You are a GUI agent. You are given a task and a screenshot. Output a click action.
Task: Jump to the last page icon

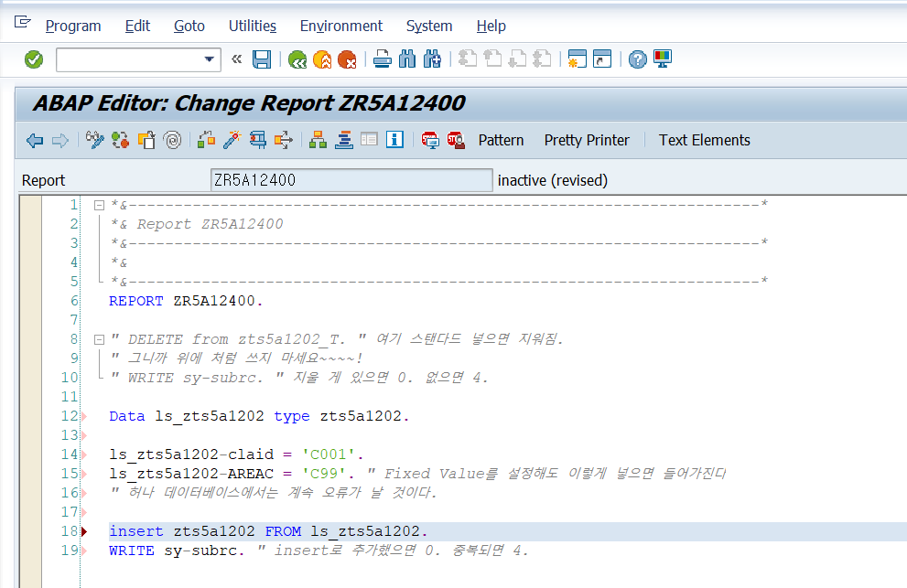point(542,59)
